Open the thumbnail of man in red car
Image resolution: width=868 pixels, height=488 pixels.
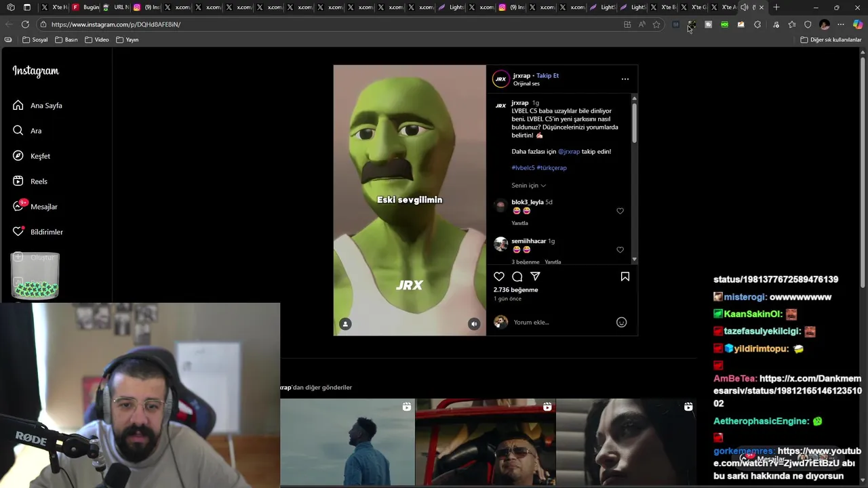tap(485, 442)
